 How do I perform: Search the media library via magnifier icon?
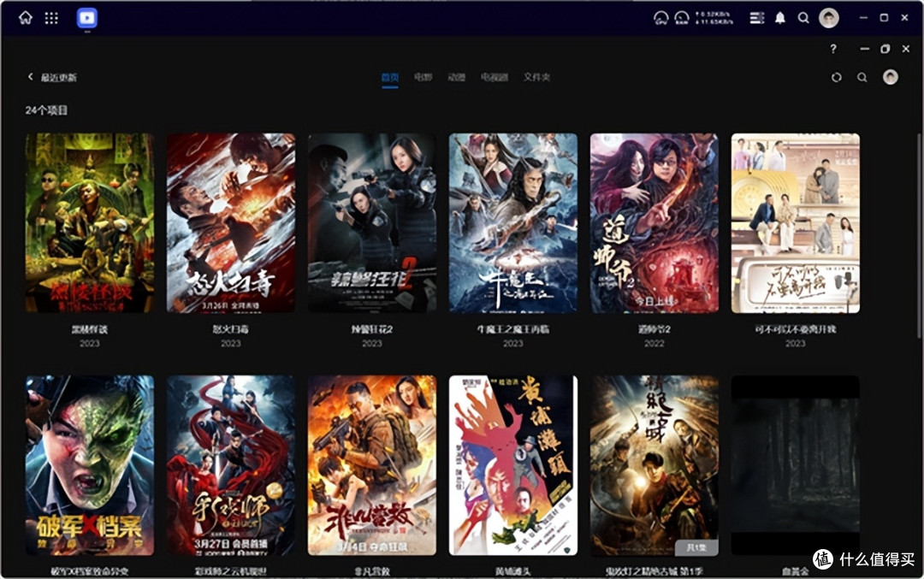[x=862, y=77]
